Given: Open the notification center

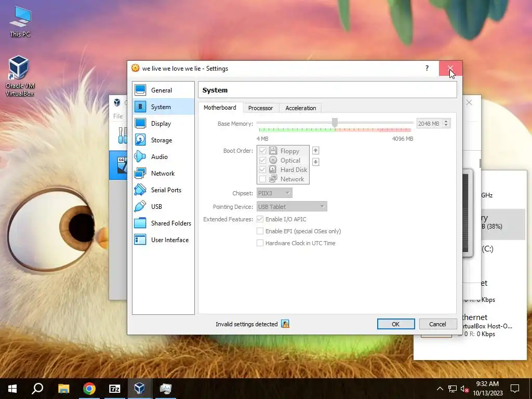Looking at the screenshot, I should (515, 389).
